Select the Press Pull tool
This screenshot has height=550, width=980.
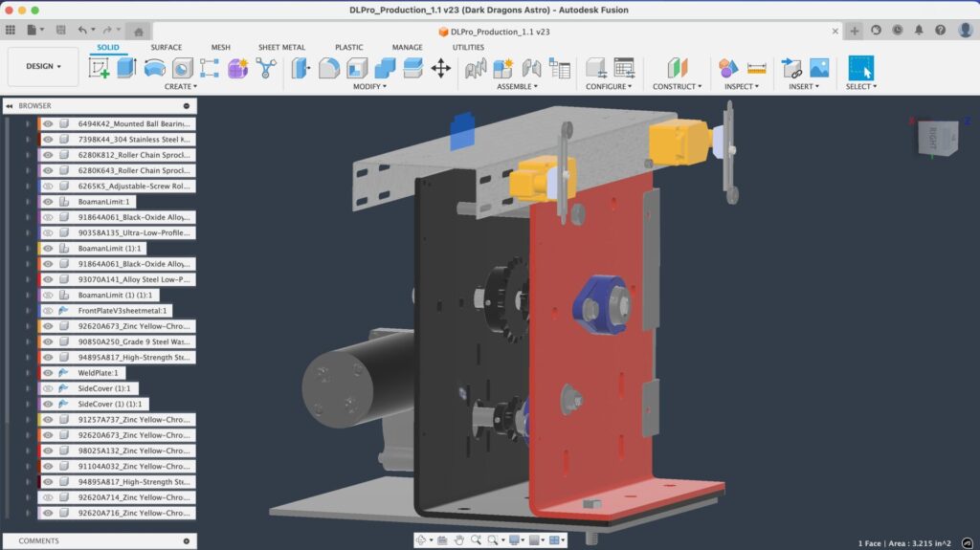[x=301, y=68]
